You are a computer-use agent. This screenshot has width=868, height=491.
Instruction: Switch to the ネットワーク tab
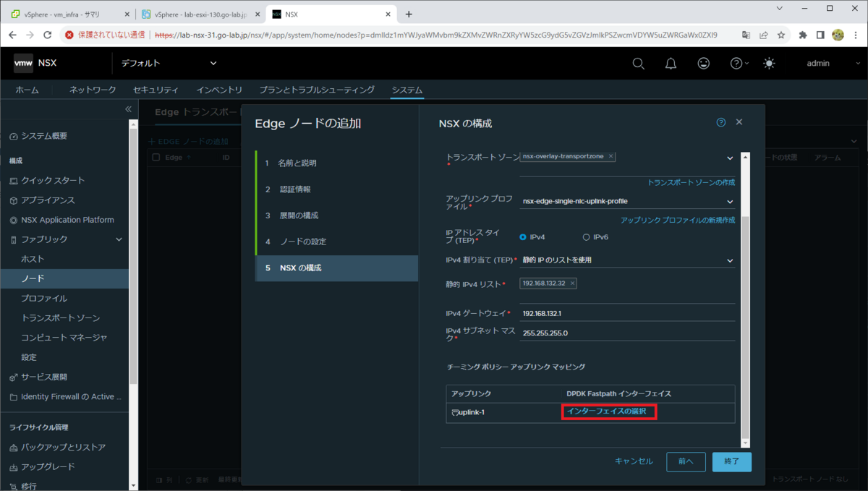[93, 90]
